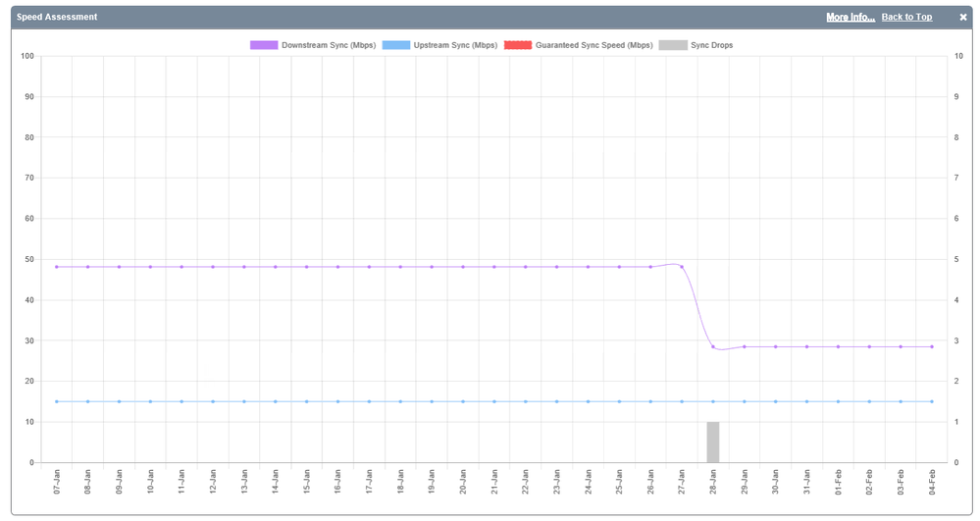Image resolution: width=980 pixels, height=521 pixels.
Task: Toggle the Sync Drops legend swatch
Action: click(x=672, y=45)
